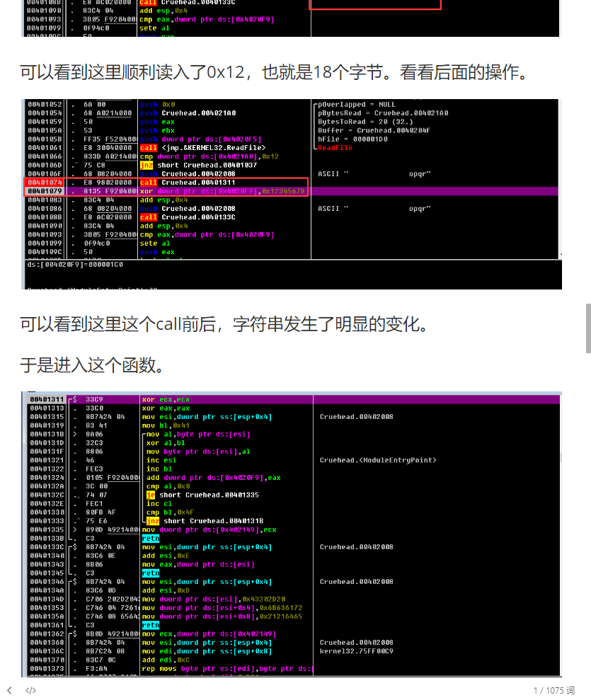Screen dimensions: 591x700
Task: Click the red ReadFile label in debugger image
Action: (x=335, y=148)
